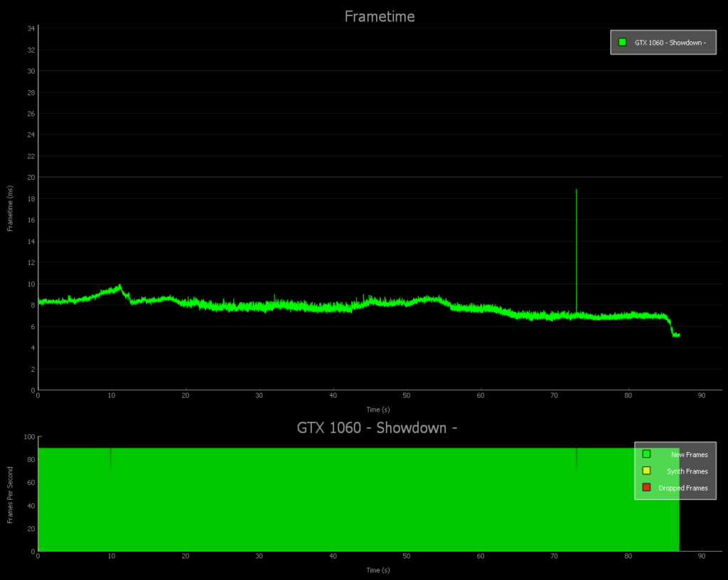Click the 'Time (s)' label under the FPS chart

point(378,570)
